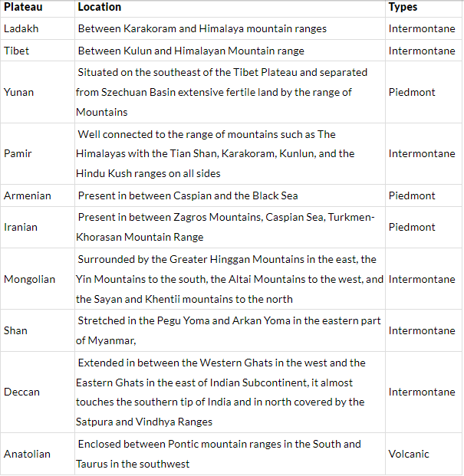Click the Types column header

click(403, 7)
